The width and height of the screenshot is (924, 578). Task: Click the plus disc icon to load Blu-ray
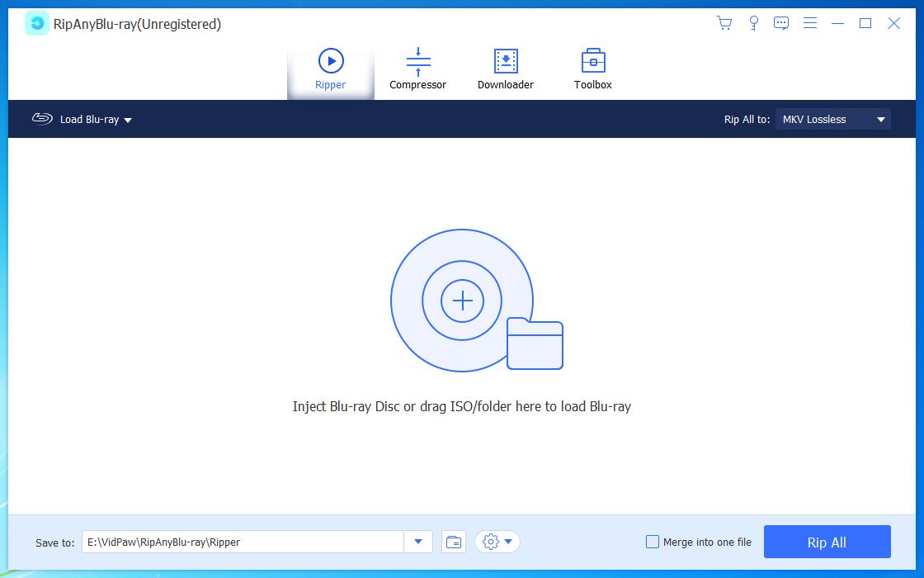coord(462,301)
